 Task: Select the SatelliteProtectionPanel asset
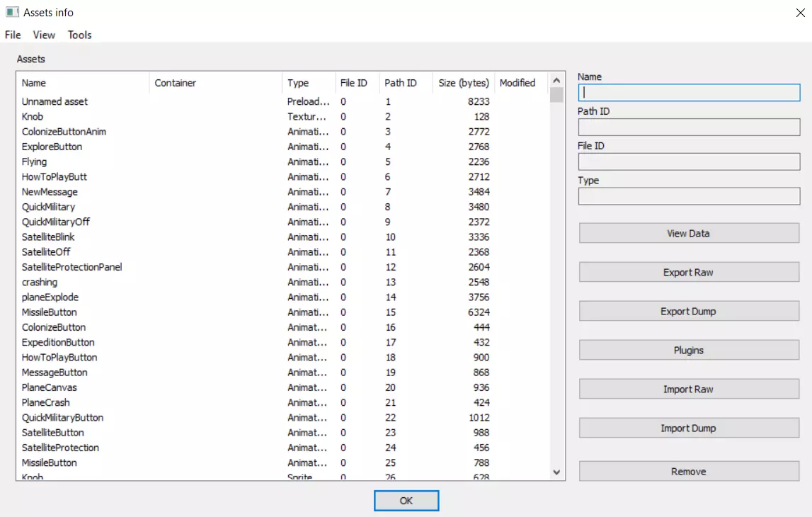tap(72, 267)
